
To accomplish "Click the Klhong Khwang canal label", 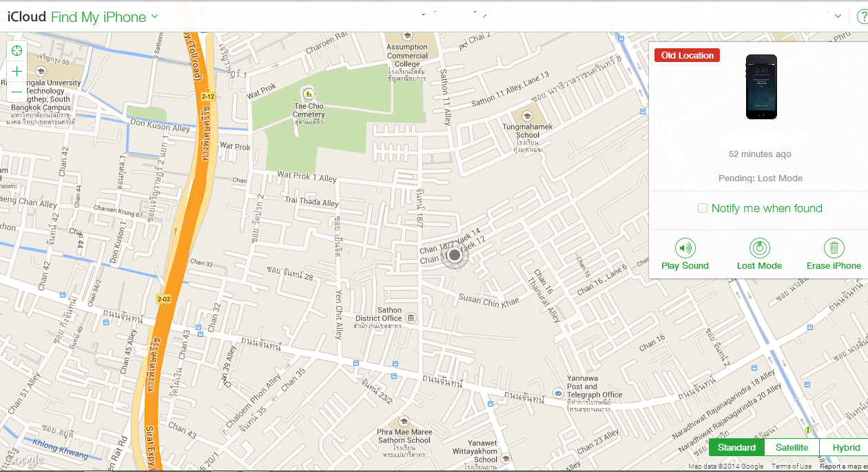I will point(60,449).
